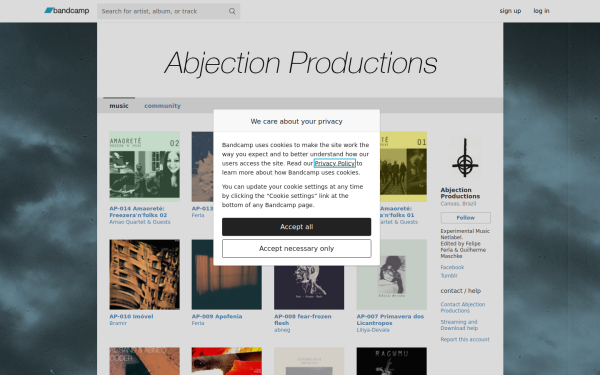This screenshot has height=375, width=600.
Task: Open AP-008 fear-frozen flesh album cover
Action: pyautogui.click(x=309, y=287)
